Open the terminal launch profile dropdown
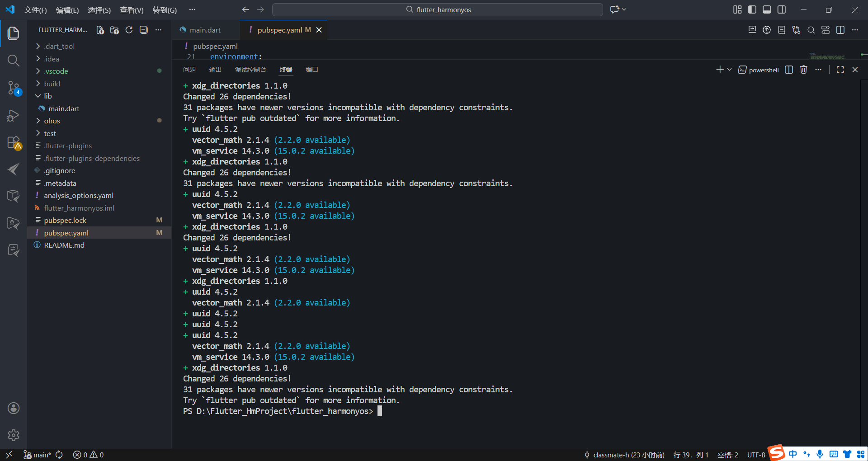Viewport: 868px width, 461px height. click(x=729, y=70)
